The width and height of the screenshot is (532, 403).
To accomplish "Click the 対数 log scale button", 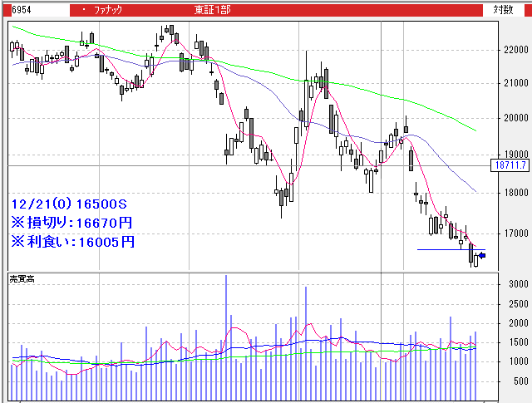I will 502,10.
